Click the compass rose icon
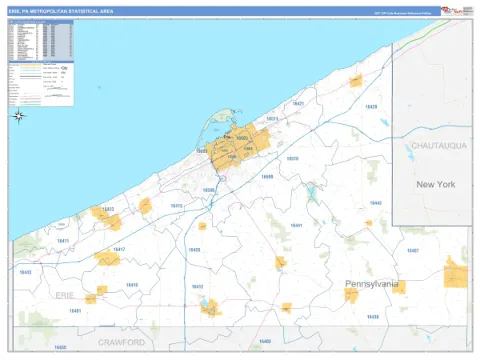The height and width of the screenshot is (360, 480). coord(19,116)
